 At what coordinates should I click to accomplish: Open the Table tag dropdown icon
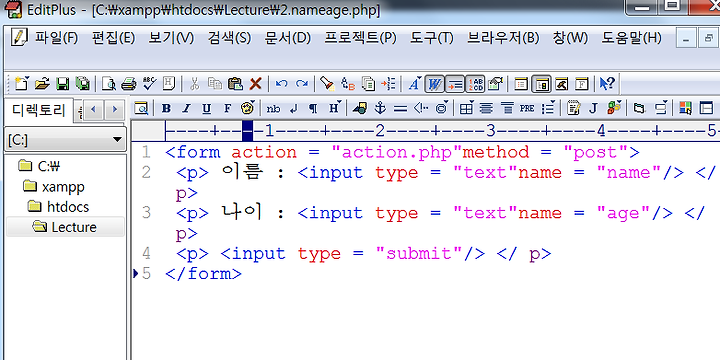pos(467,108)
